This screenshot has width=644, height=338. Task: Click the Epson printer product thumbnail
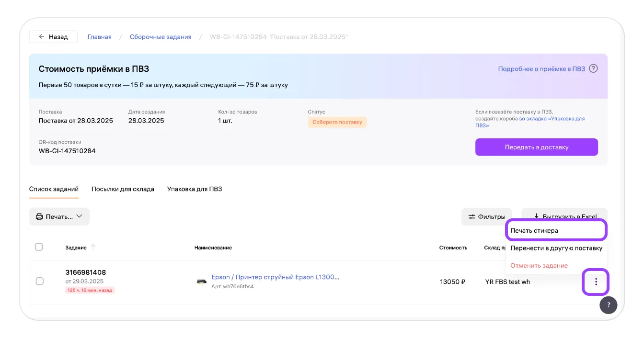point(202,282)
